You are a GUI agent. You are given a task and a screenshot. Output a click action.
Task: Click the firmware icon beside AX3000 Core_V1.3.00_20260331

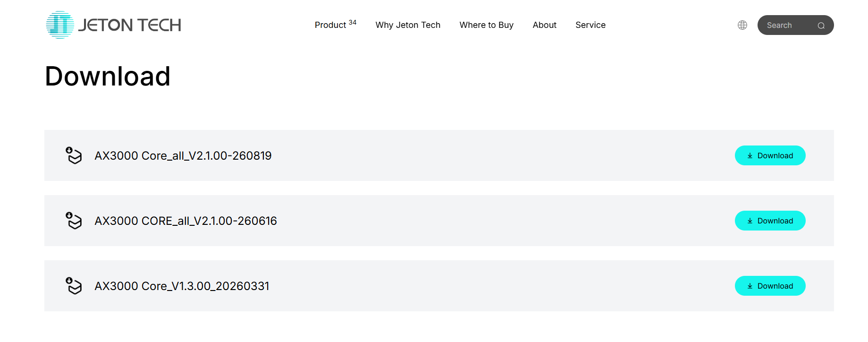coord(74,286)
